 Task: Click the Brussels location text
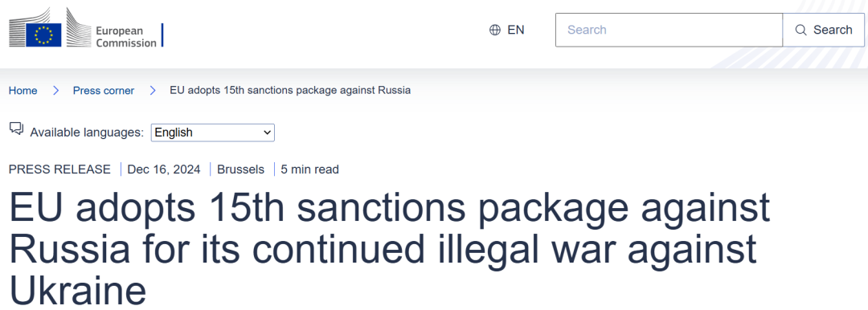tap(241, 169)
